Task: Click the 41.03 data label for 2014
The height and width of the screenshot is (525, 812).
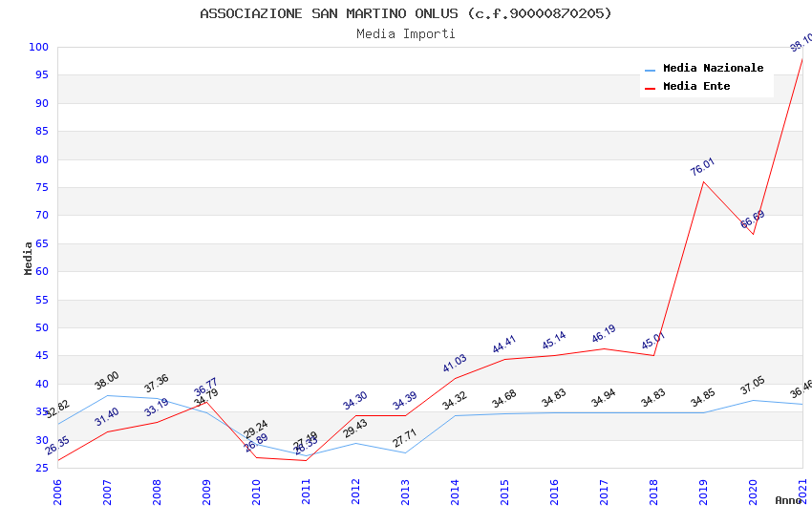Action: point(454,363)
